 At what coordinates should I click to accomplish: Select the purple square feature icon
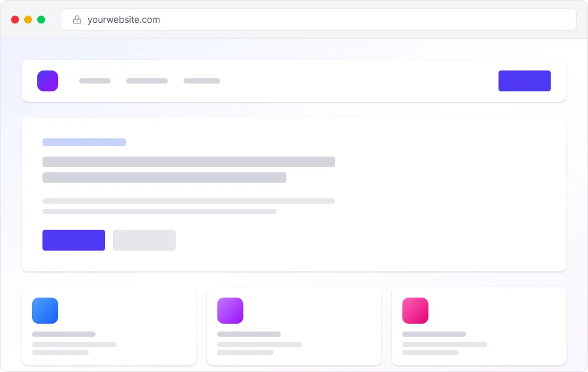pos(230,311)
